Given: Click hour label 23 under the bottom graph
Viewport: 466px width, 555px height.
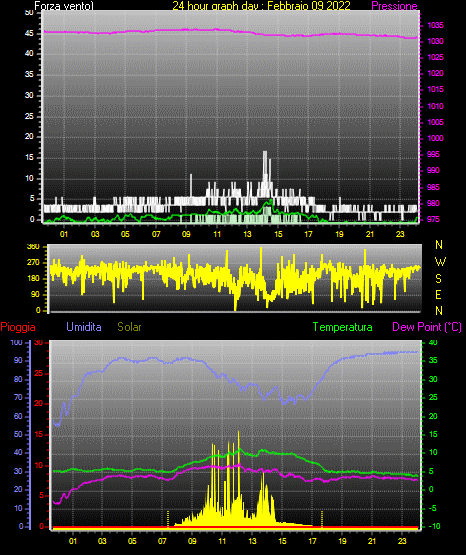Looking at the screenshot, I should [402, 541].
